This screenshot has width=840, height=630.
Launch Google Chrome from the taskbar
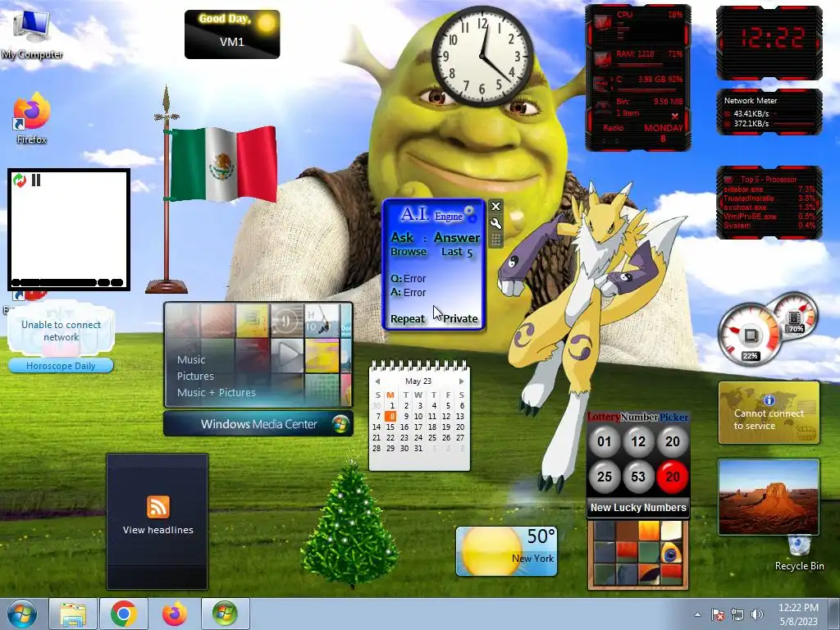tap(124, 614)
